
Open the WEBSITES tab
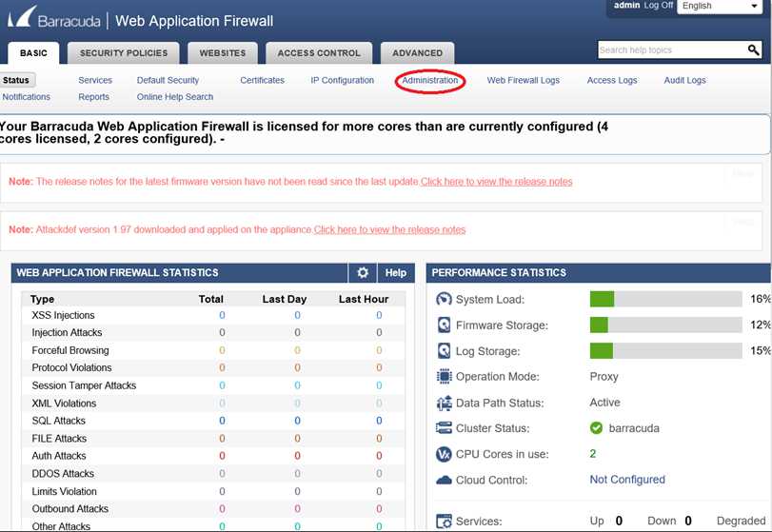click(223, 52)
